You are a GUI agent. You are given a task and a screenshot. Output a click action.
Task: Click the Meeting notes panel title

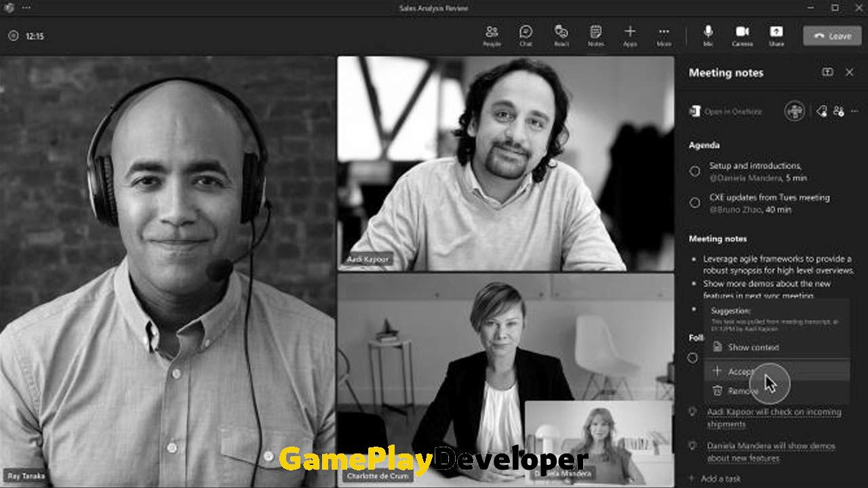point(726,73)
